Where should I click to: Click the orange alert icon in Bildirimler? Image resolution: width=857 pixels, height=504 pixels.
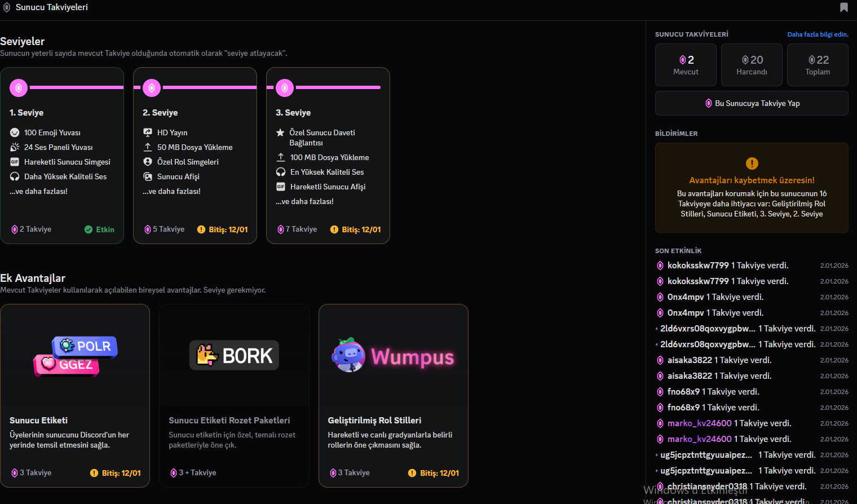(752, 163)
